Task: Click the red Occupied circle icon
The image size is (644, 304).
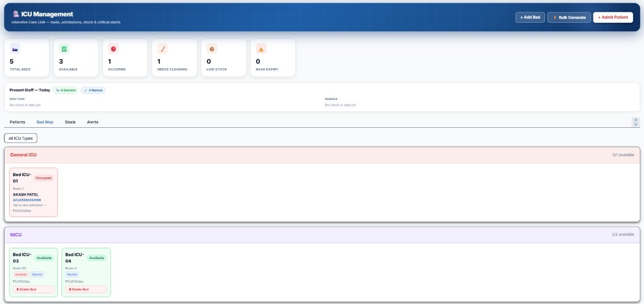Action: point(113,49)
